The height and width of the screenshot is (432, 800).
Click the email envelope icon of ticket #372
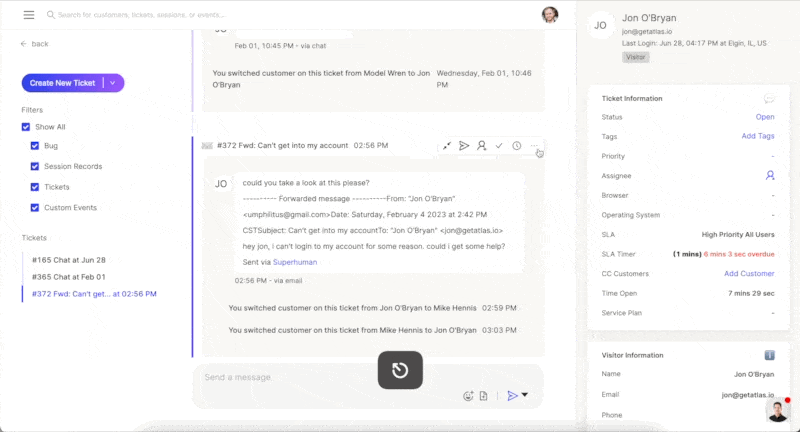(207, 146)
